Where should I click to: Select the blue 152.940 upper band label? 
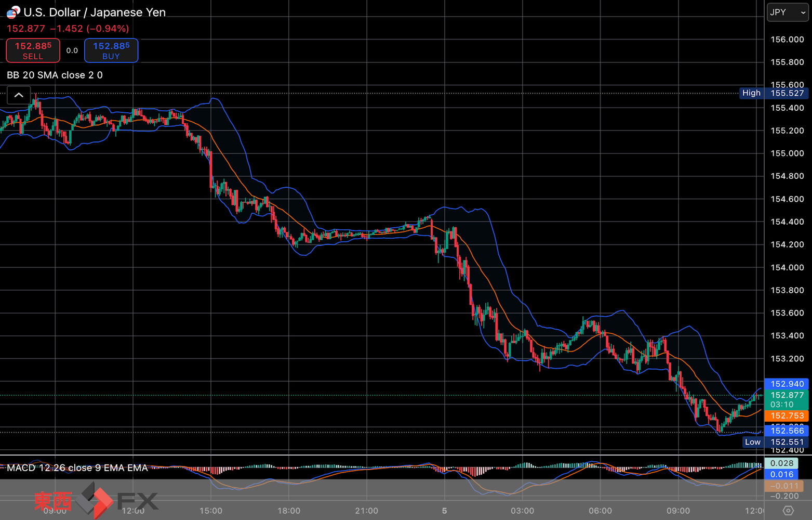[787, 384]
